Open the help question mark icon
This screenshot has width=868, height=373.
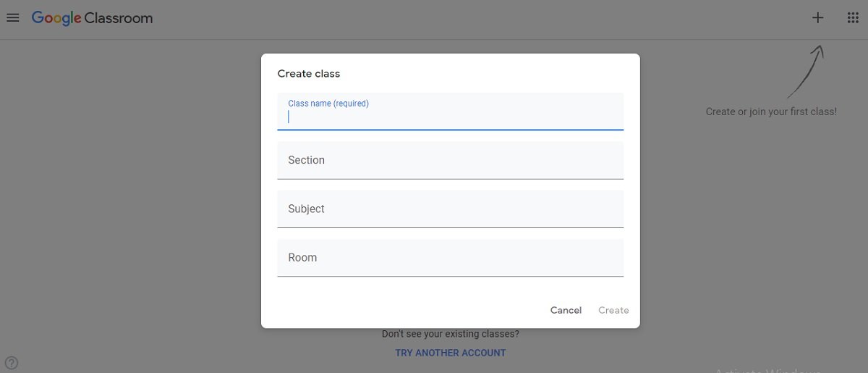click(x=12, y=363)
